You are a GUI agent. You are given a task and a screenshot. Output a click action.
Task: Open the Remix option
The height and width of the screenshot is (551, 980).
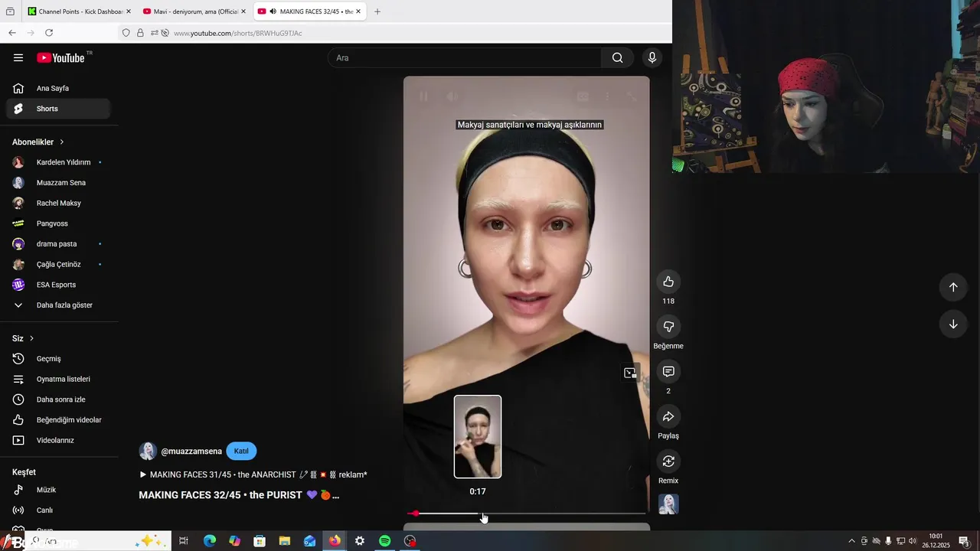(668, 461)
